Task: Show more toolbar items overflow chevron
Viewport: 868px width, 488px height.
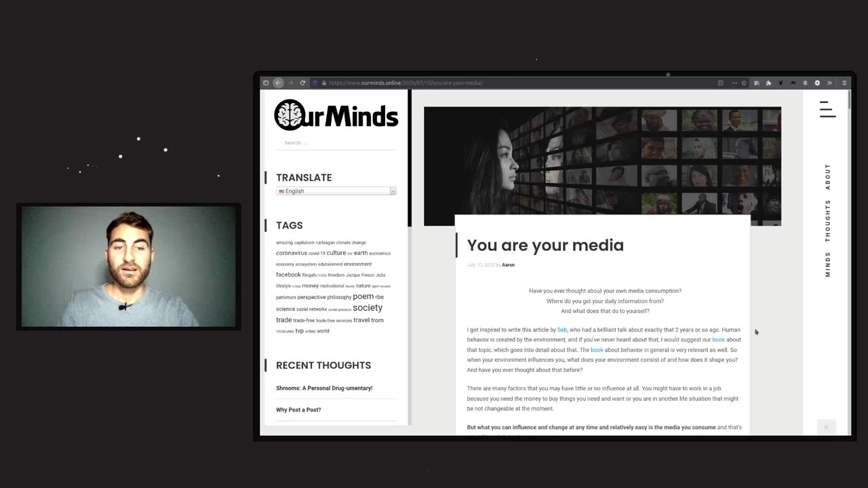Action: [x=829, y=83]
